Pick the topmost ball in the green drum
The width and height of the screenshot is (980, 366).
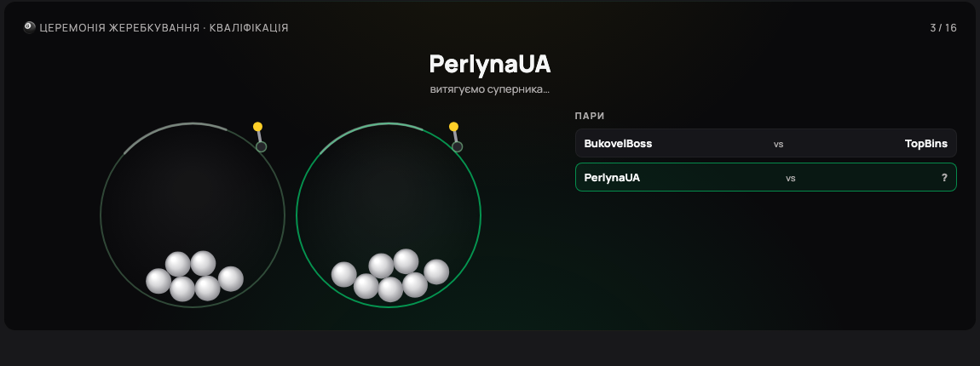coord(406,261)
